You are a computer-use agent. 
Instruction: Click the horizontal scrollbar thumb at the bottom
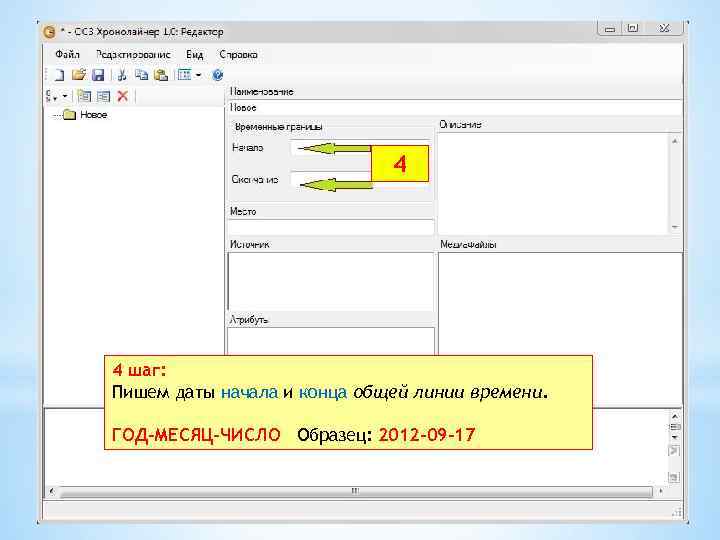[355, 491]
